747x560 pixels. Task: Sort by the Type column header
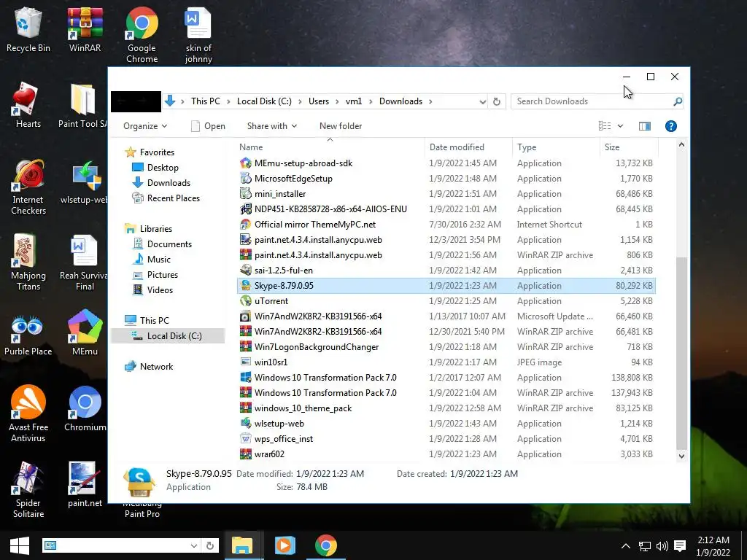(x=555, y=147)
